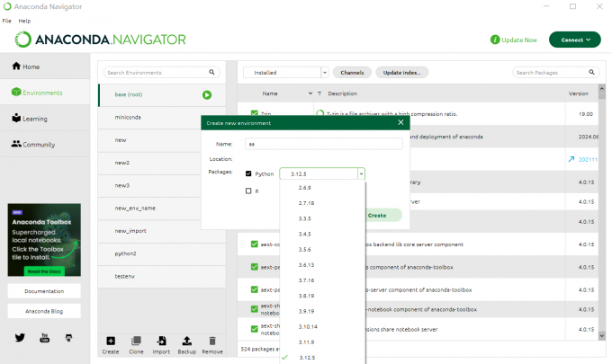
Task: Expand the Connect dropdown button
Action: click(575, 40)
